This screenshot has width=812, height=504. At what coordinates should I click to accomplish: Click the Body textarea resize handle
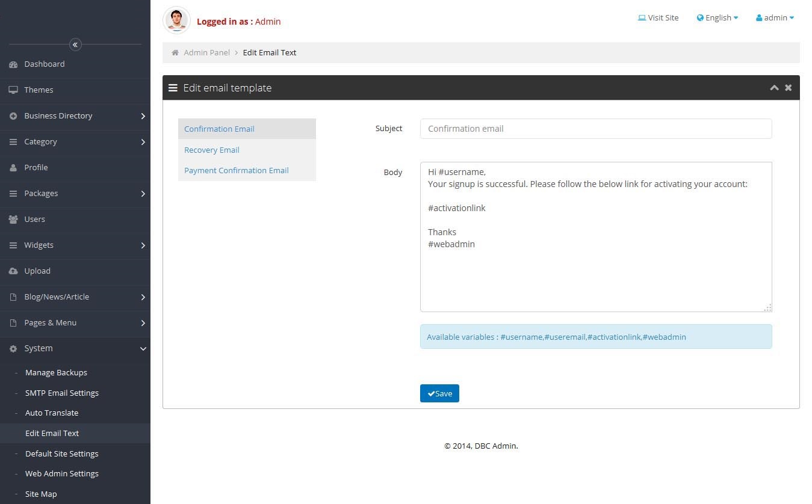(767, 307)
